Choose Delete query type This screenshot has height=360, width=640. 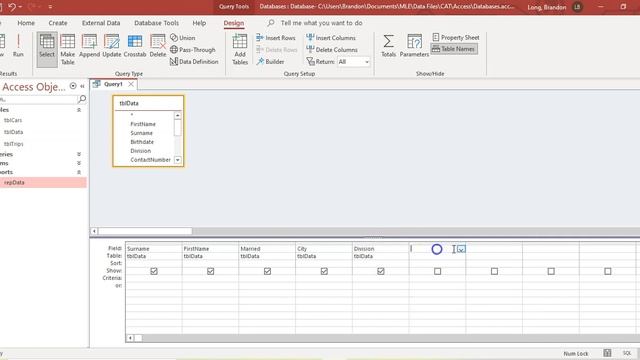tap(158, 46)
